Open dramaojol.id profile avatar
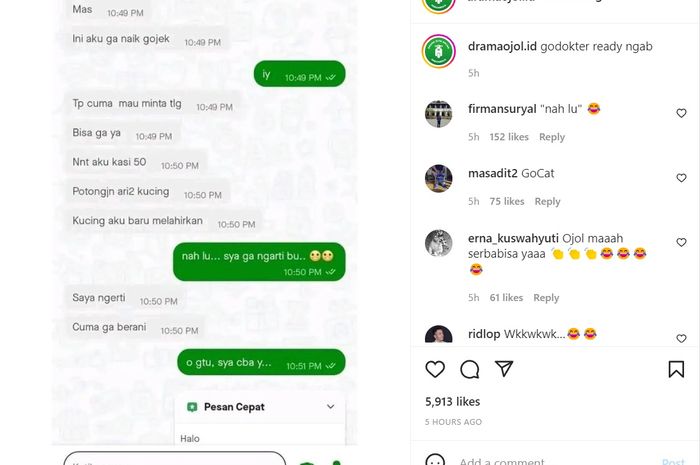The image size is (700, 465). [x=438, y=51]
